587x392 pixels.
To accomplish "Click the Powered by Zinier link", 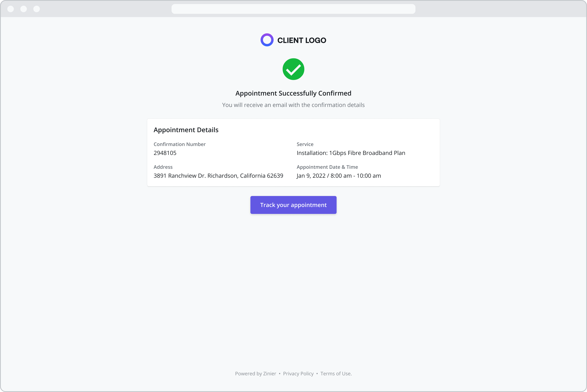I will [x=256, y=373].
